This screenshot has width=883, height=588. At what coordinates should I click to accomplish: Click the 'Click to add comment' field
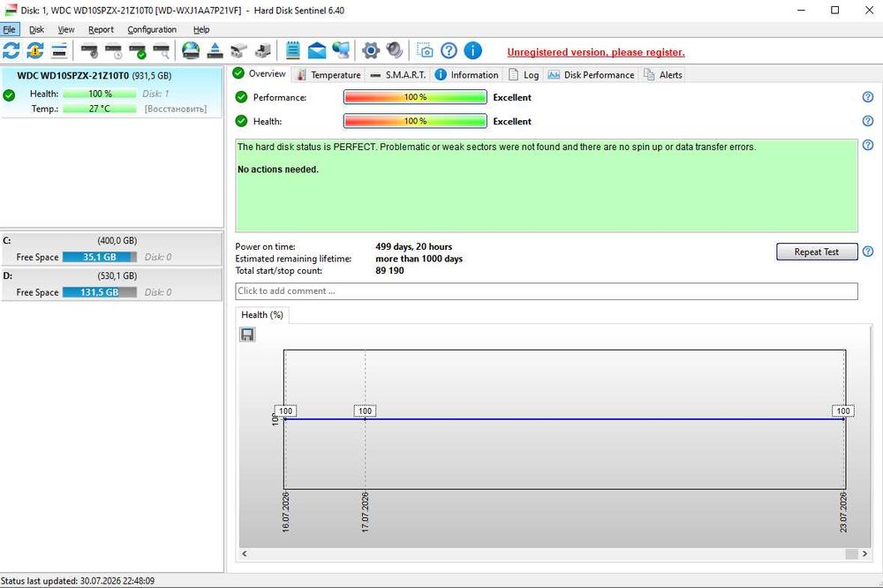coord(547,291)
